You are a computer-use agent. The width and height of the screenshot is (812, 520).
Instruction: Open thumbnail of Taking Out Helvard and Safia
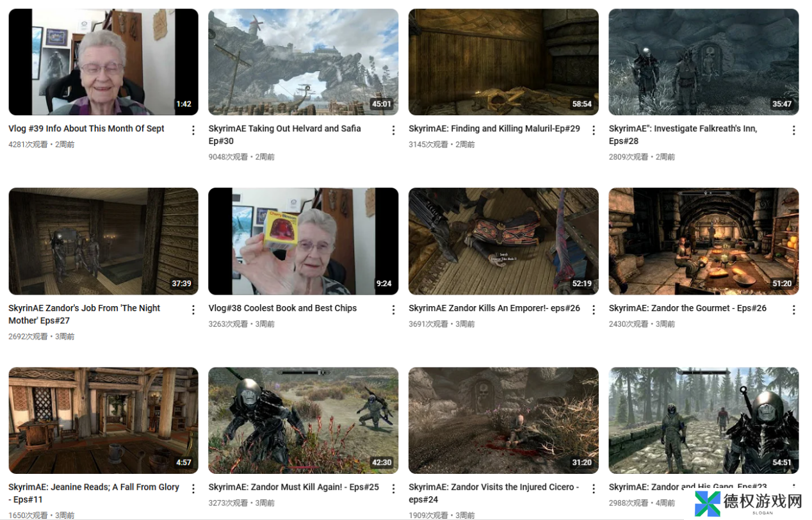tap(304, 62)
